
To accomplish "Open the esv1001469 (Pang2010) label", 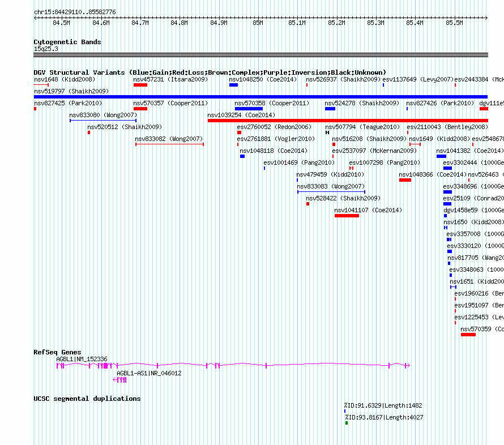I will [299, 162].
